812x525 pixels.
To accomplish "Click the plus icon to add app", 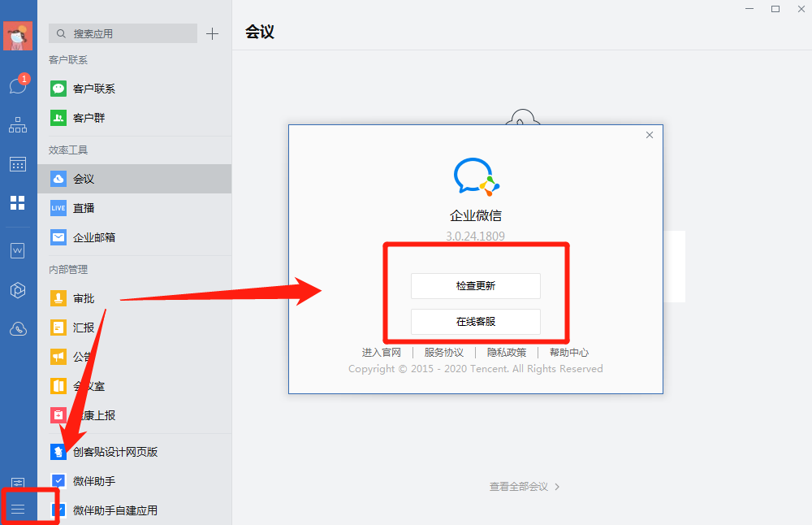I will click(x=212, y=33).
